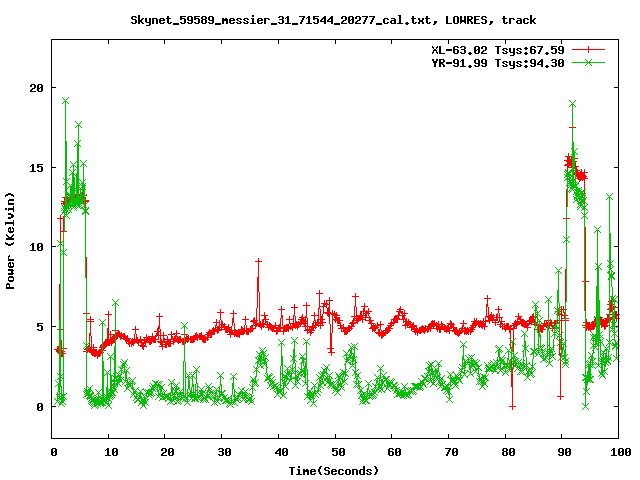Click the x-axis tick label 70
Viewport: 640px width, 480px height.
coord(451,452)
